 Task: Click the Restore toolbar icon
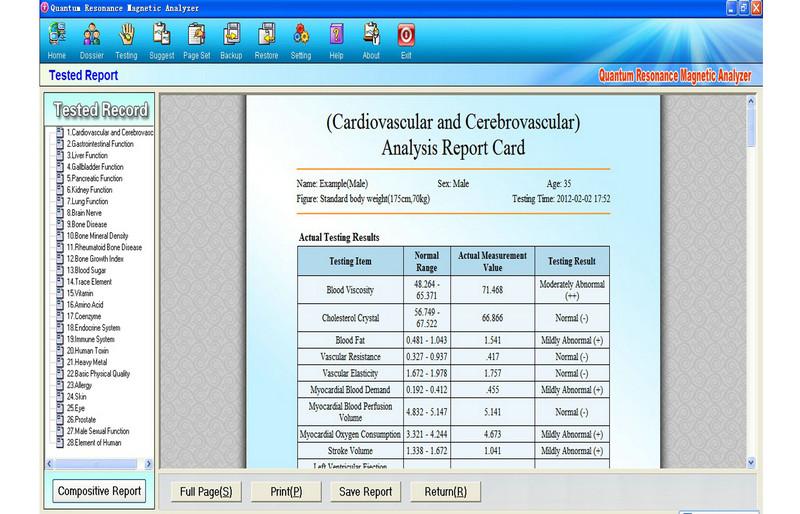266,41
